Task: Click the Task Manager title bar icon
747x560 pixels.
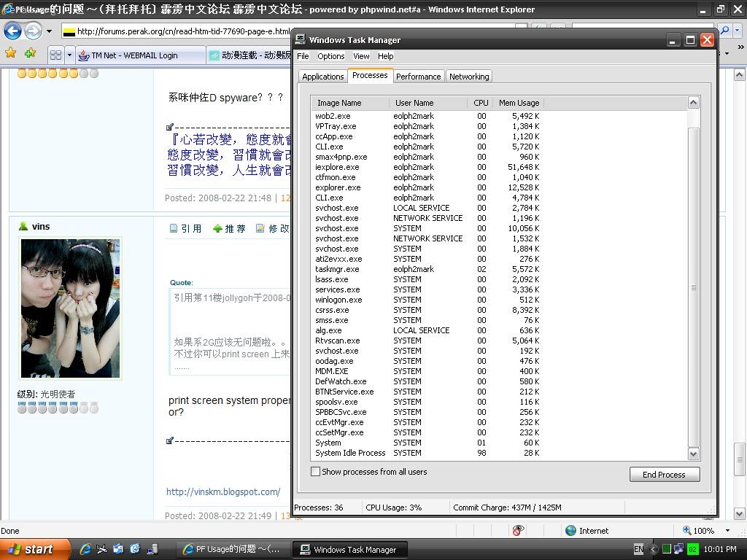Action: tap(300, 39)
